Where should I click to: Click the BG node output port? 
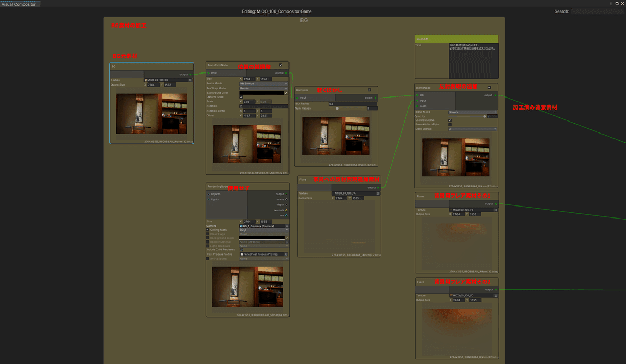190,74
